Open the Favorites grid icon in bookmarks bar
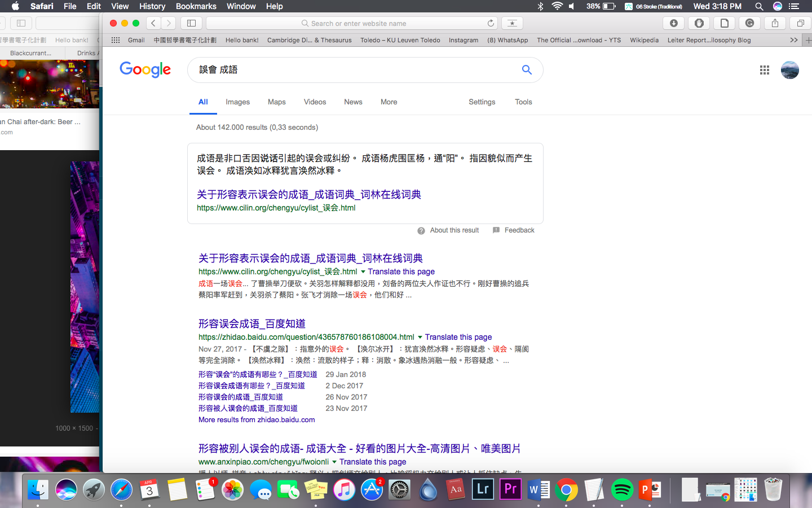 tap(116, 40)
